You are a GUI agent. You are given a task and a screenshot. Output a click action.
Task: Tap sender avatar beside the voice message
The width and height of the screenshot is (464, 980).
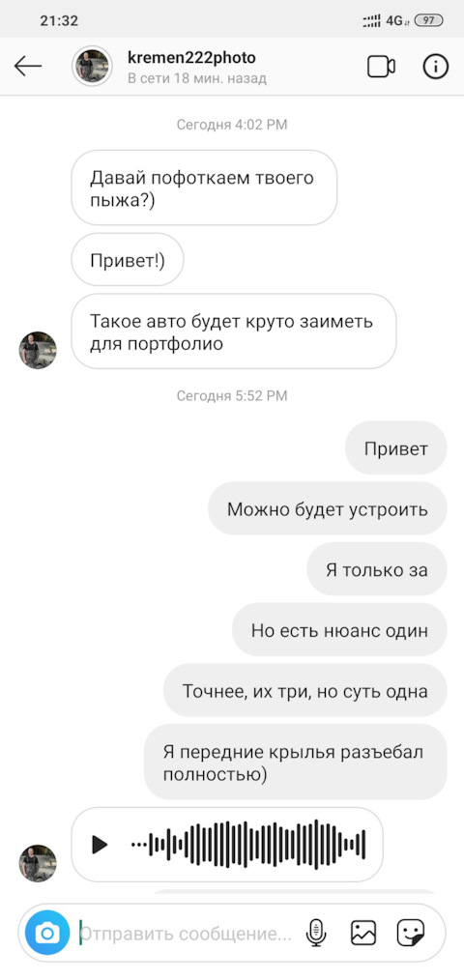tap(38, 863)
